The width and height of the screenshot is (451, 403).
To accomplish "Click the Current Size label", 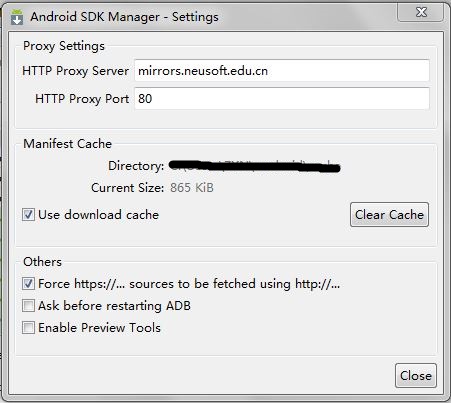I will point(128,188).
